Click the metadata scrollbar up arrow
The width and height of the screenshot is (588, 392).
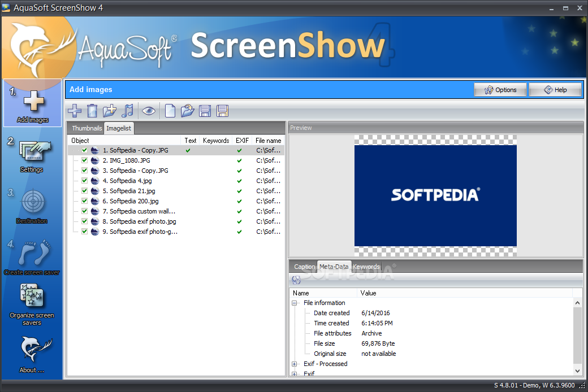(x=577, y=303)
